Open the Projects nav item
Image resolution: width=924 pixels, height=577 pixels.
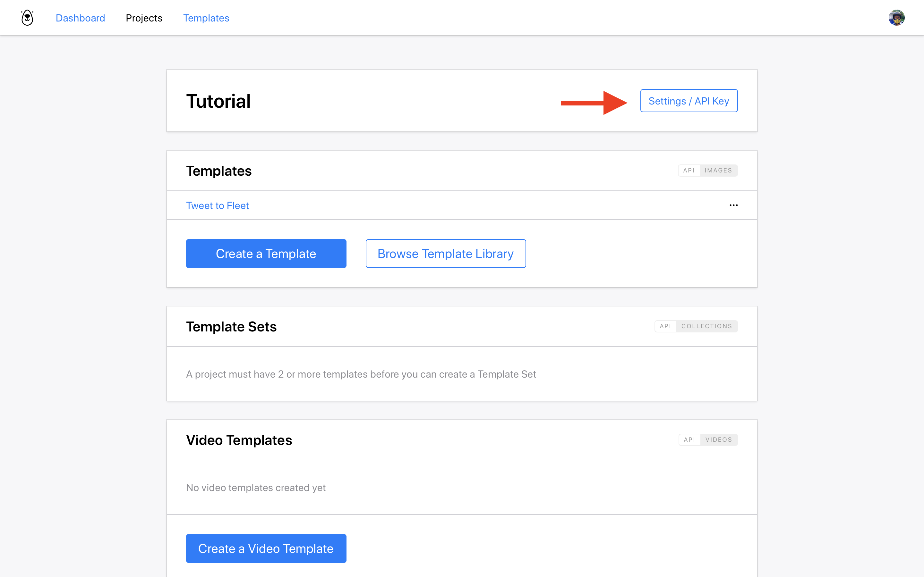(144, 18)
